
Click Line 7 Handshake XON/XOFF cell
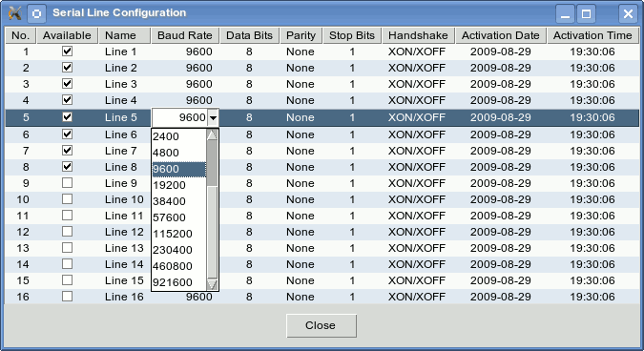(x=418, y=151)
